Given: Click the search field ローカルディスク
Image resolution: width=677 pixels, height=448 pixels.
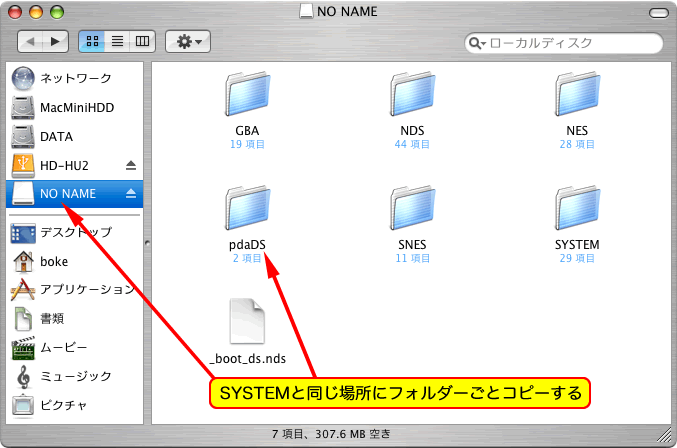Looking at the screenshot, I should click(x=563, y=43).
